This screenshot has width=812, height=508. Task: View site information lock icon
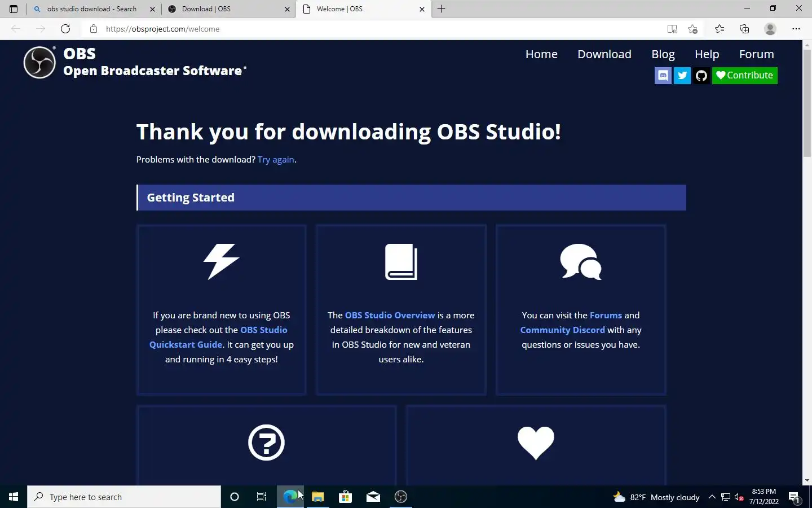point(94,29)
